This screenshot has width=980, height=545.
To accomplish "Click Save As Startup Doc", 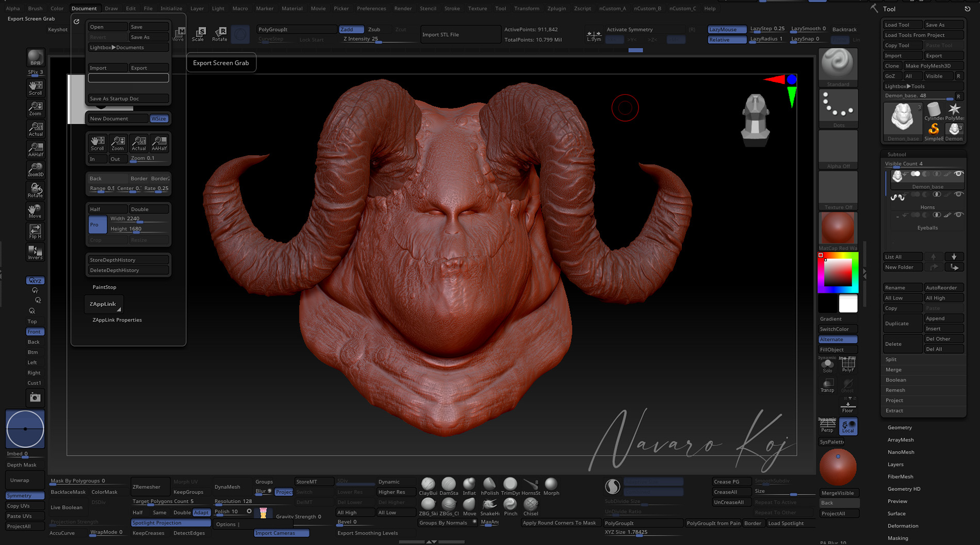I will (x=128, y=98).
